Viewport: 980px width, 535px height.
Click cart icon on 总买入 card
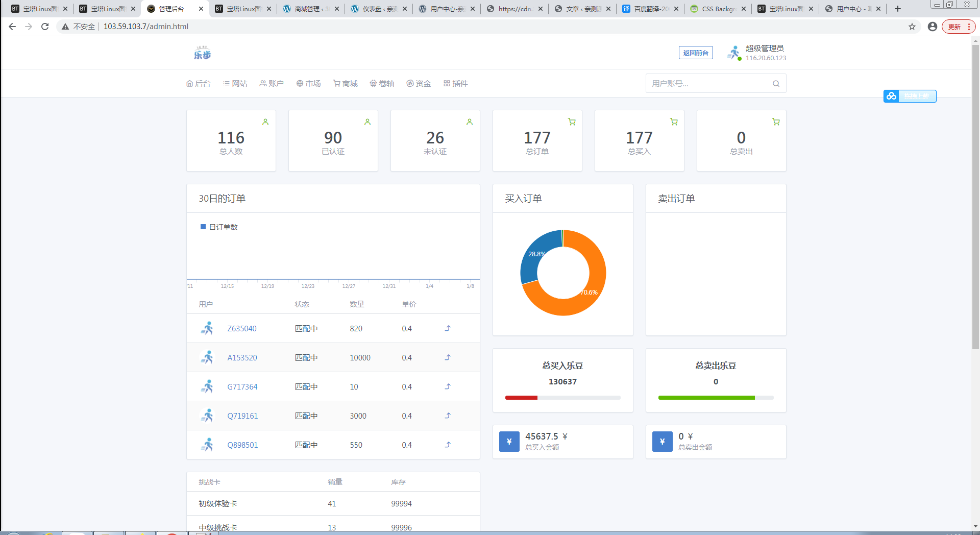(674, 122)
